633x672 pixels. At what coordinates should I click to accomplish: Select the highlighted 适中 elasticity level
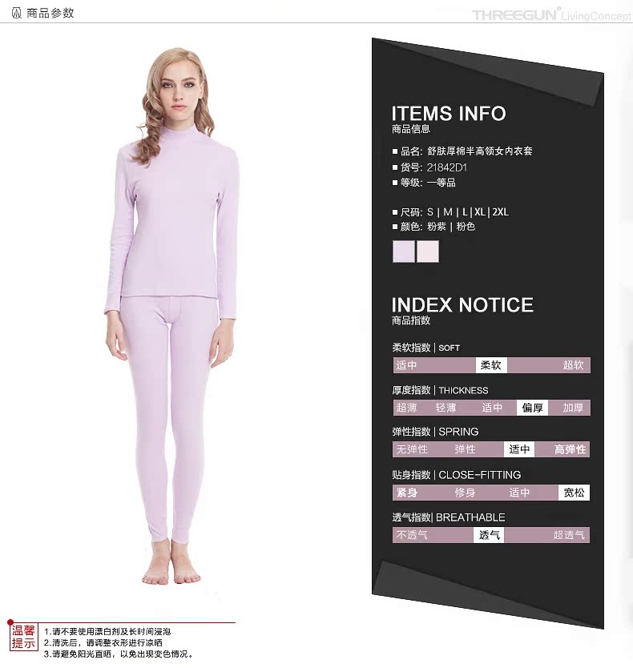tap(519, 449)
